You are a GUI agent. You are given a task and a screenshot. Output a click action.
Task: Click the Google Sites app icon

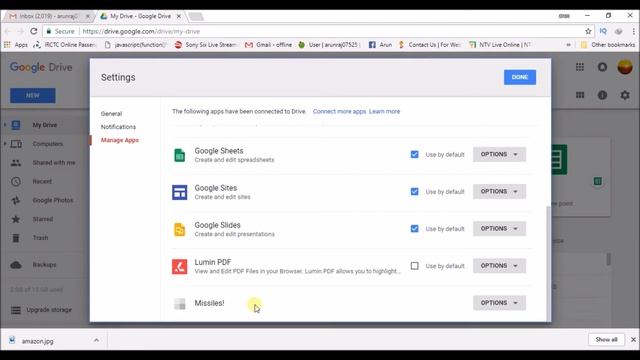coord(180,192)
